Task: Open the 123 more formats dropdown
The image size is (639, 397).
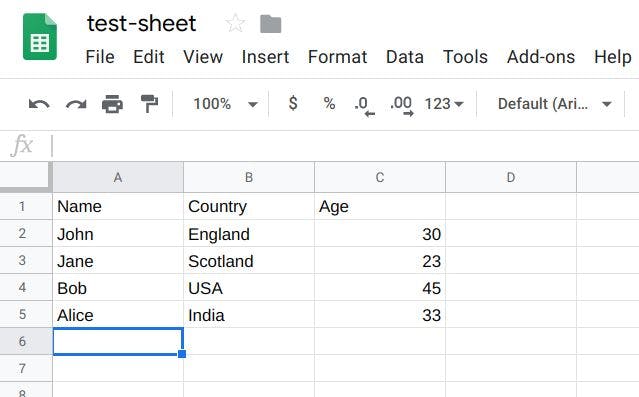Action: coord(444,104)
